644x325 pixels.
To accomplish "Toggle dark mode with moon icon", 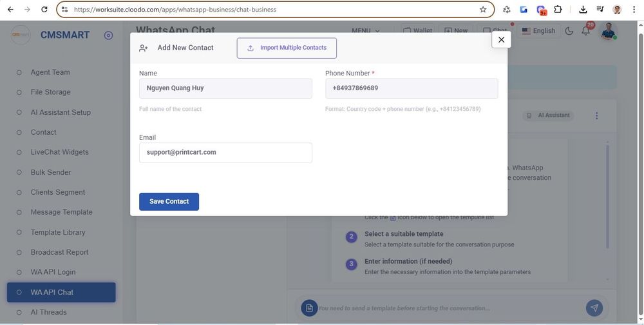I will pos(569,31).
